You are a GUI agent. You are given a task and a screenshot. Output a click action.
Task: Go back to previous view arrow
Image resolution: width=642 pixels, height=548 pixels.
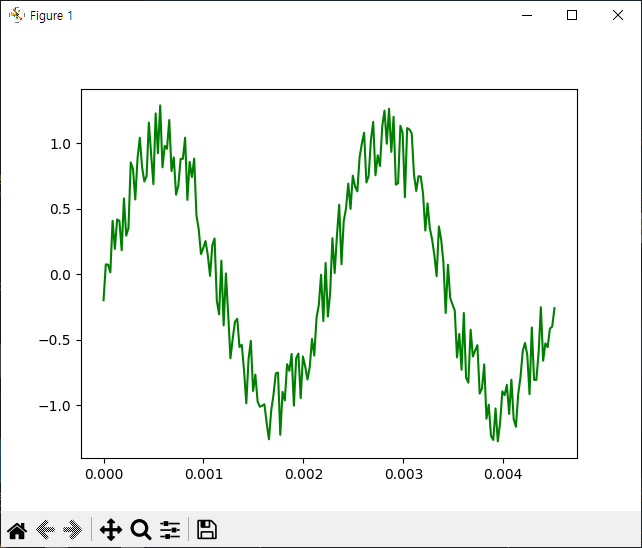click(45, 530)
